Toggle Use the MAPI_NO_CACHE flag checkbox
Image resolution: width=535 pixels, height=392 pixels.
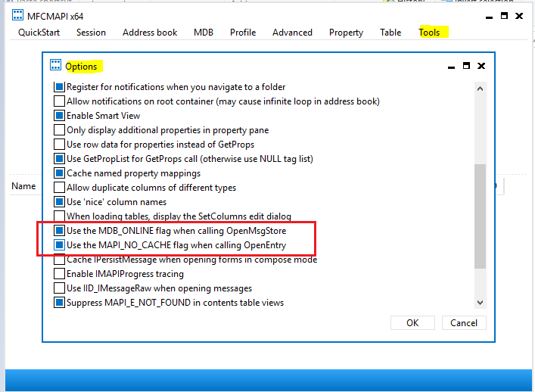59,245
